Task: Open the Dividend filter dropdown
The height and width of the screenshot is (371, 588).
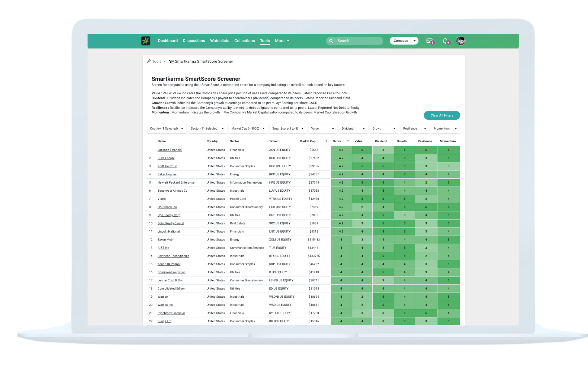Action: [353, 129]
